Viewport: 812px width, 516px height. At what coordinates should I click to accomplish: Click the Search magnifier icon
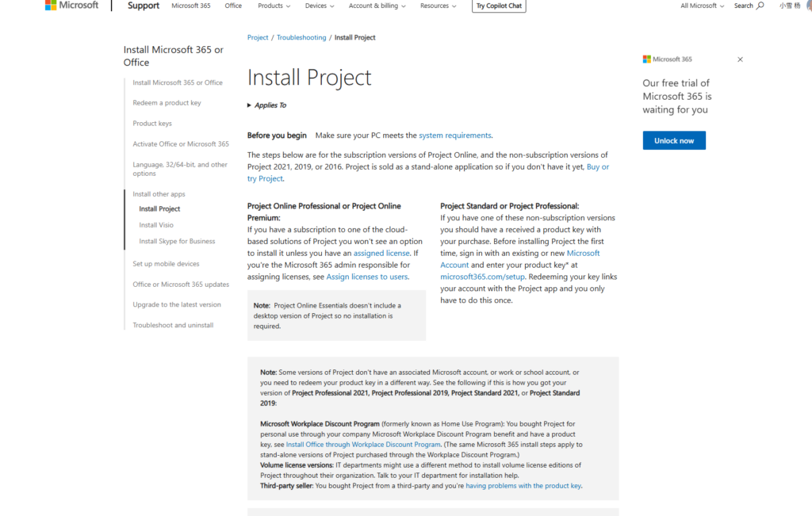[760, 6]
